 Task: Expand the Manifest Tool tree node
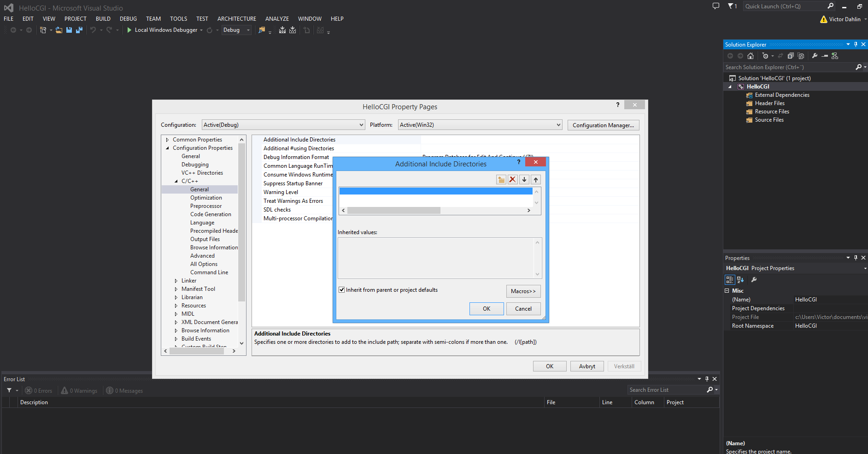[176, 289]
